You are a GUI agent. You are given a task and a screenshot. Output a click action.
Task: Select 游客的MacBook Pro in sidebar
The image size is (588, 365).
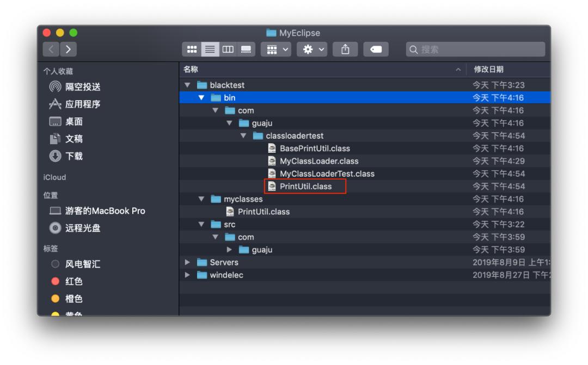97,211
